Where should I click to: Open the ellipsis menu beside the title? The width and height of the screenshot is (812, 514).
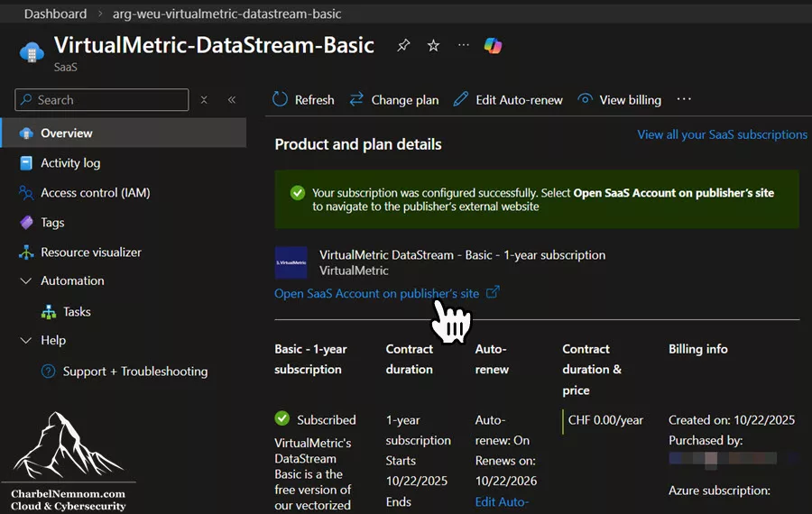464,45
